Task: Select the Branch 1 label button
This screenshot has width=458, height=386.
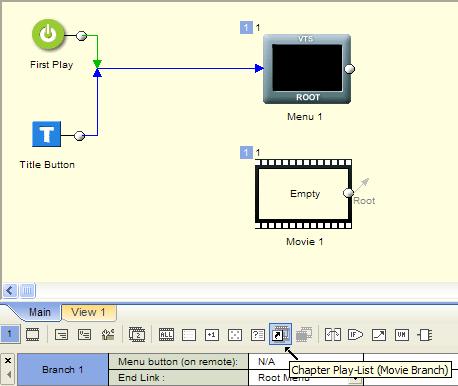Action: [63, 370]
